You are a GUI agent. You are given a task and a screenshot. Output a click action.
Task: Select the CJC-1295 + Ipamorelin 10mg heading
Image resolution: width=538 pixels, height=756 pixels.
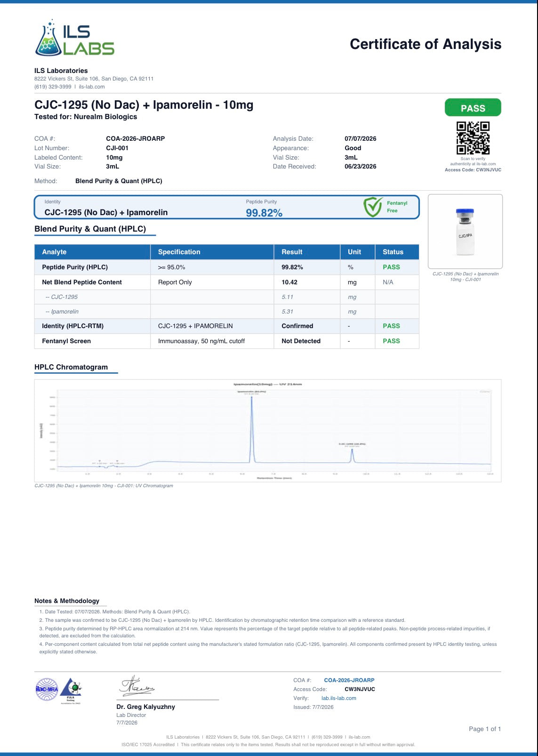click(x=144, y=105)
